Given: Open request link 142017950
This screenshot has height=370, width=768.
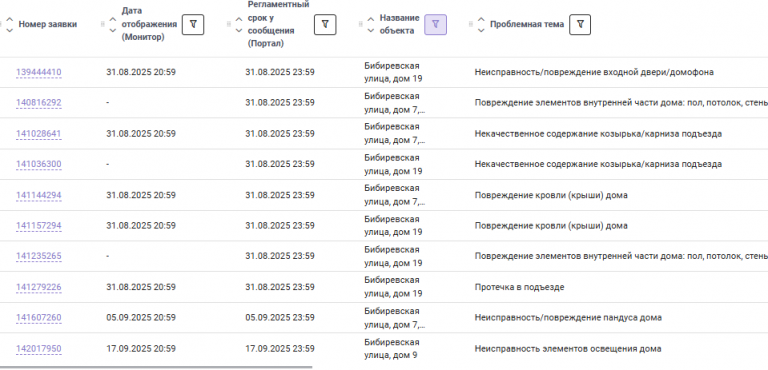Looking at the screenshot, I should pos(39,349).
